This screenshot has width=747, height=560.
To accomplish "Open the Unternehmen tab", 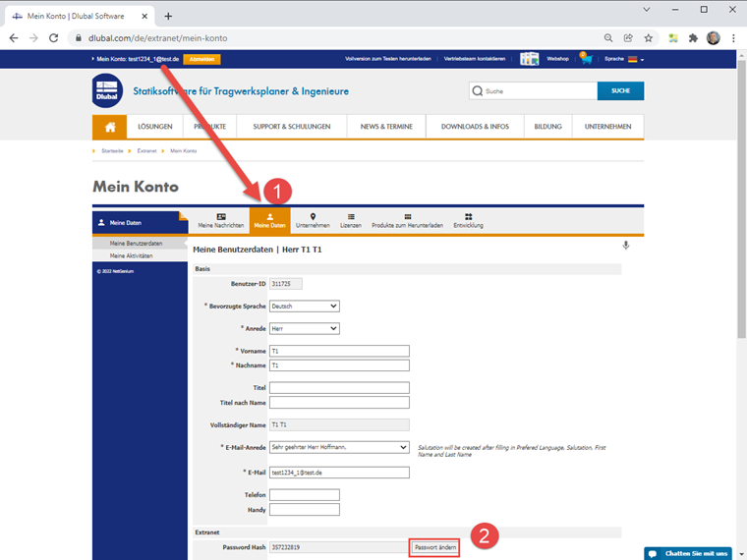I will tap(313, 221).
